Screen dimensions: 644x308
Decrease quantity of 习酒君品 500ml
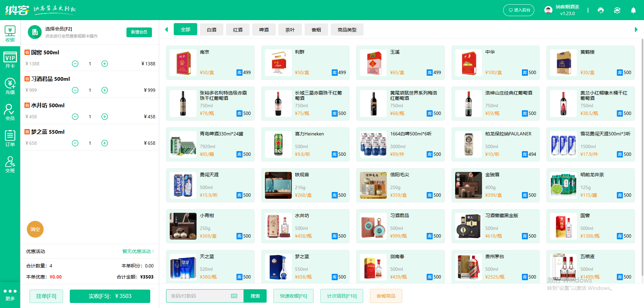pyautogui.click(x=75, y=90)
